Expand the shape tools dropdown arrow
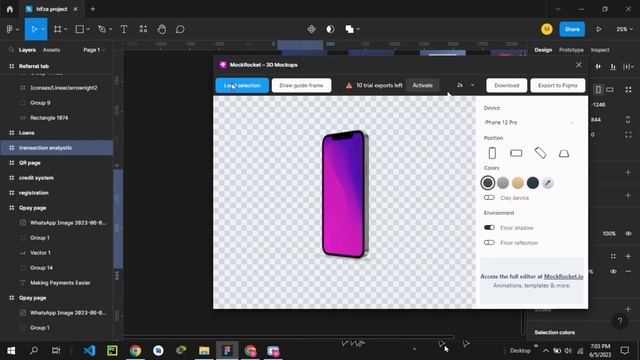Screen dimensions: 640x360 [88, 29]
